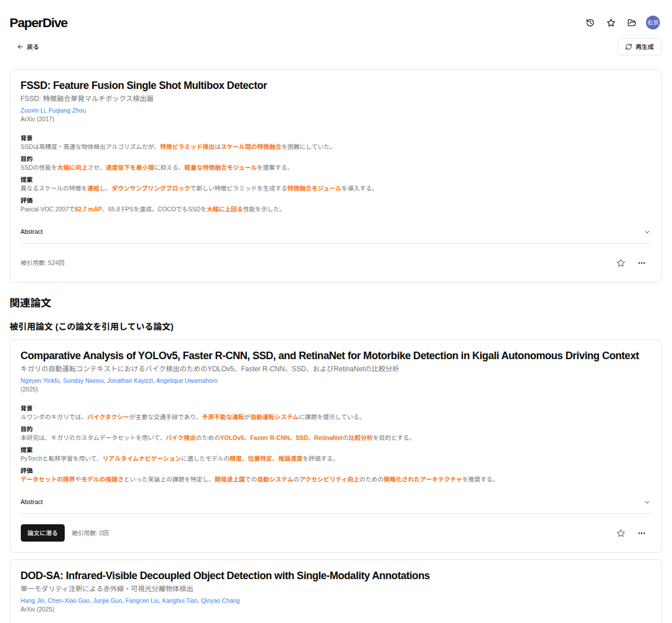This screenshot has height=623, width=672.
Task: Open author link Ngeyen Yinkfu
Action: (40, 380)
